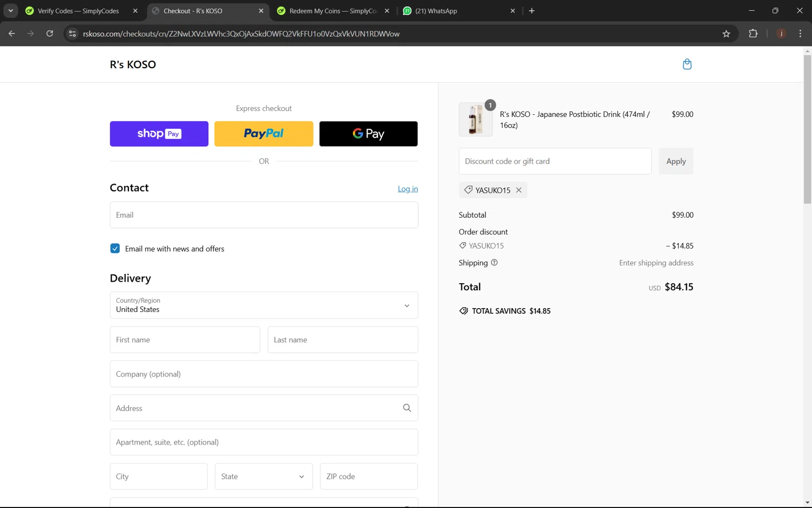Viewport: 812px width, 508px height.
Task: Click the Apartment, suite field
Action: click(264, 442)
